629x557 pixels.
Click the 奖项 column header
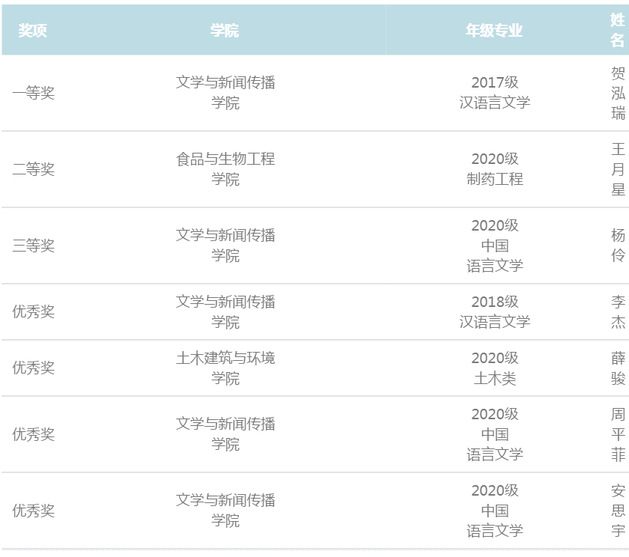pyautogui.click(x=32, y=30)
